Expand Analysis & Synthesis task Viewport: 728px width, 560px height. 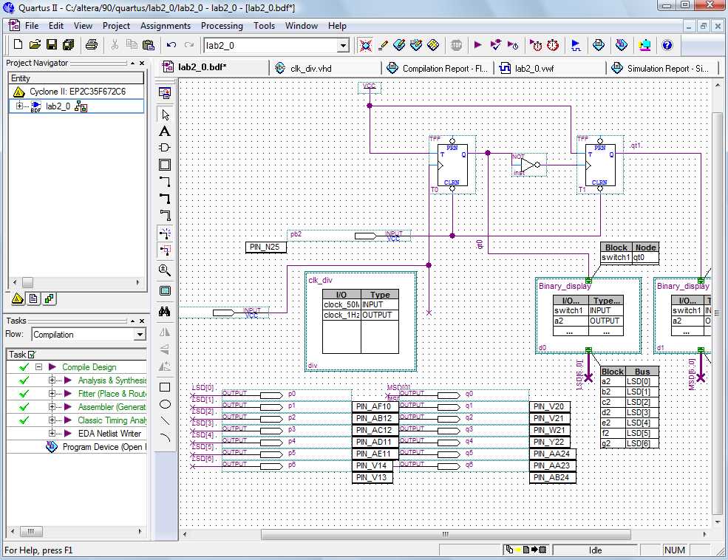click(52, 380)
